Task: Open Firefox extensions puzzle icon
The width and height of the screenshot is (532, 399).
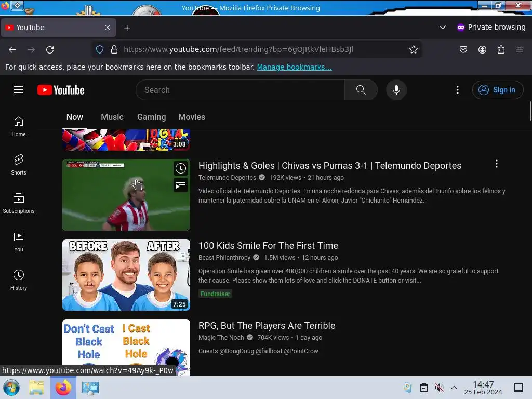Action: [x=501, y=49]
